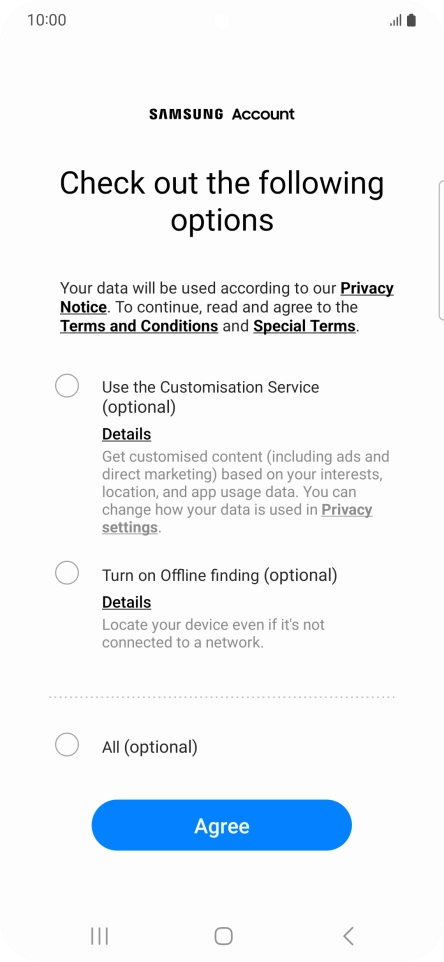Tap the Samsung Account logo

tap(222, 114)
